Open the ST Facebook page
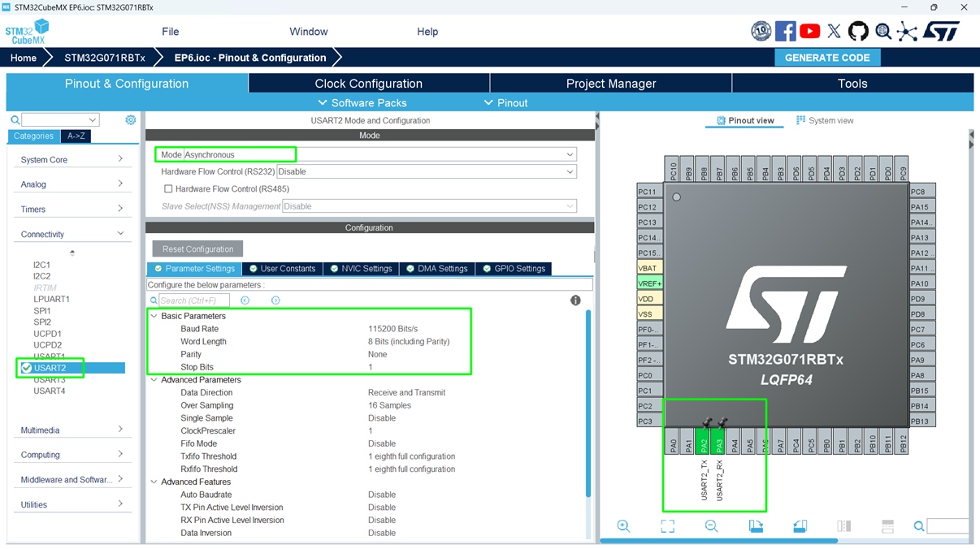 [785, 31]
